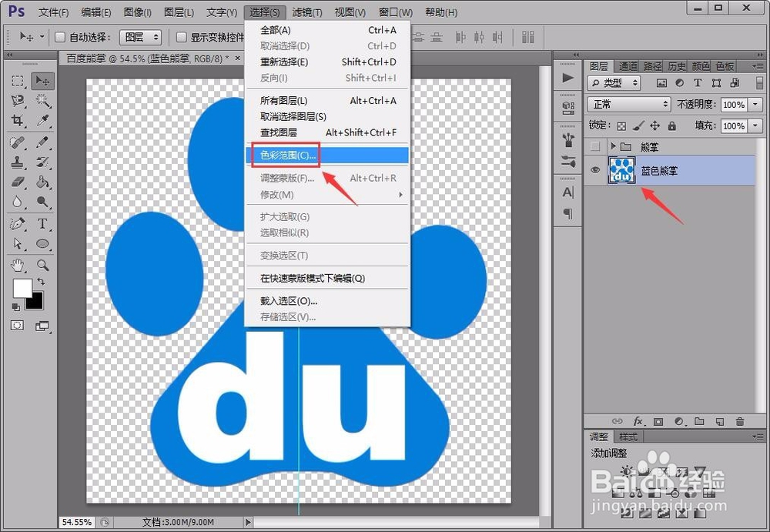Screen dimensions: 770x532
Task: Select the Pencil tool
Action: coord(42,143)
